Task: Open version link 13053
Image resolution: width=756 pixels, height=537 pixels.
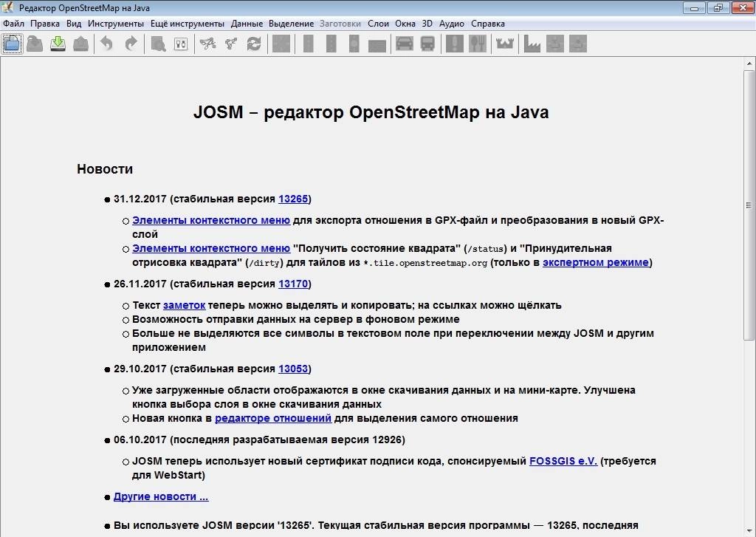Action: pos(293,369)
